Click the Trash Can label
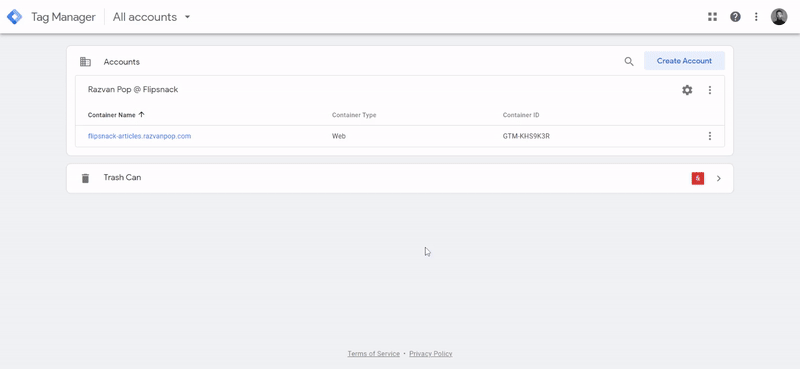Screen dimensions: 800x369 pyautogui.click(x=122, y=177)
